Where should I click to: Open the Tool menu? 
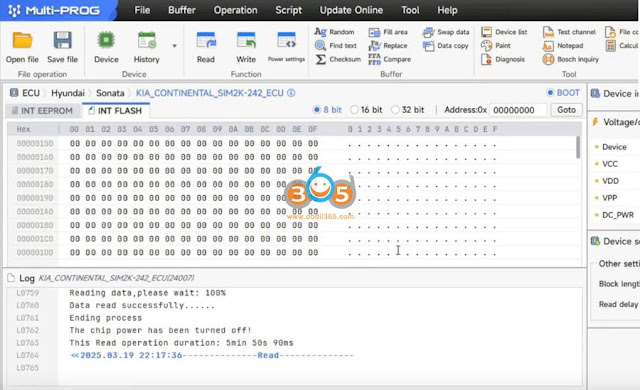pyautogui.click(x=410, y=10)
